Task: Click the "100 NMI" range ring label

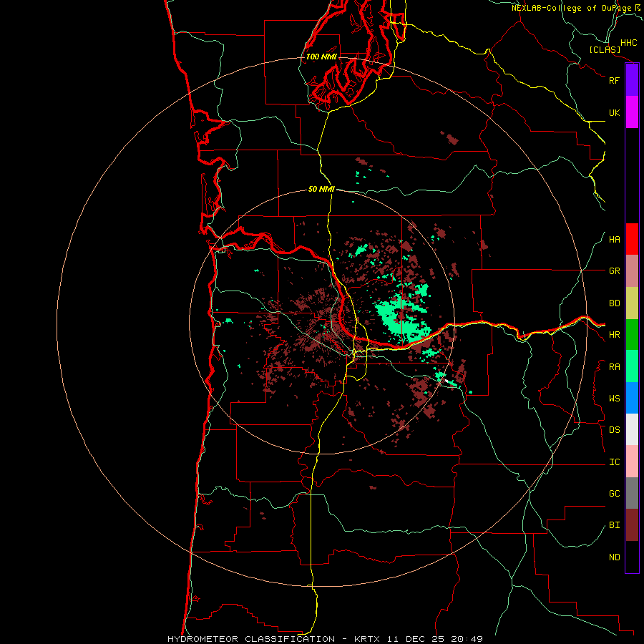Action: click(321, 57)
